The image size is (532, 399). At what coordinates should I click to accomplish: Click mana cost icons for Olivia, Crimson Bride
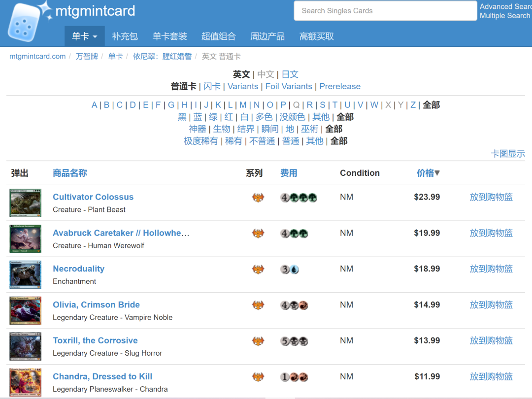point(294,305)
